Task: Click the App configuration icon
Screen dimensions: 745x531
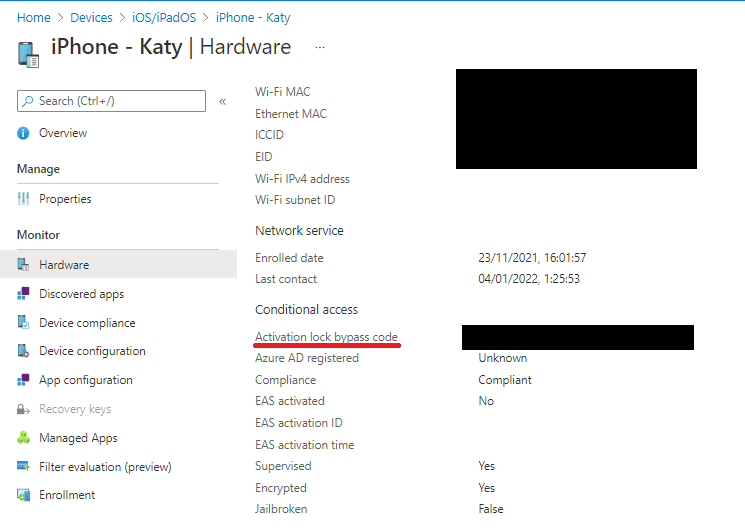Action: click(x=23, y=380)
